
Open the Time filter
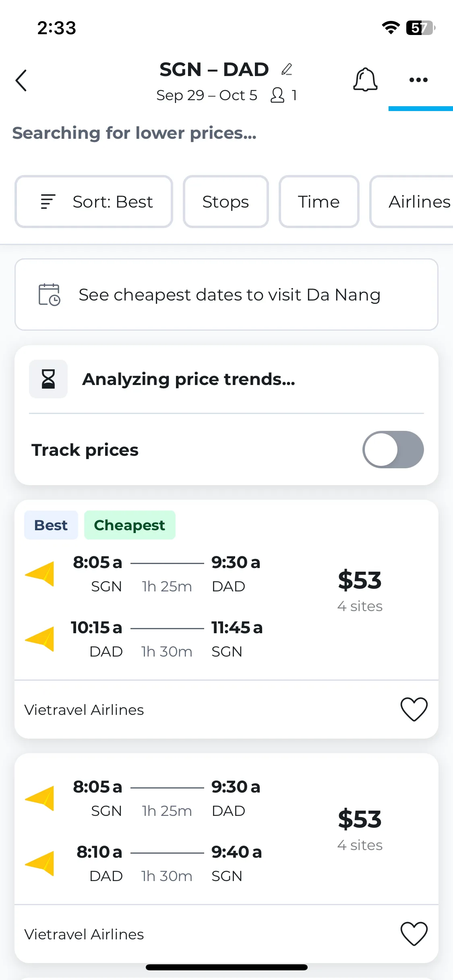coord(319,202)
